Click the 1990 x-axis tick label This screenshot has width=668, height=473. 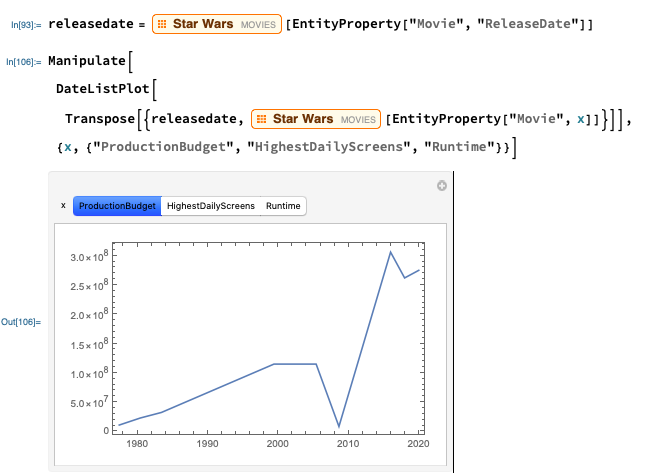tap(207, 444)
